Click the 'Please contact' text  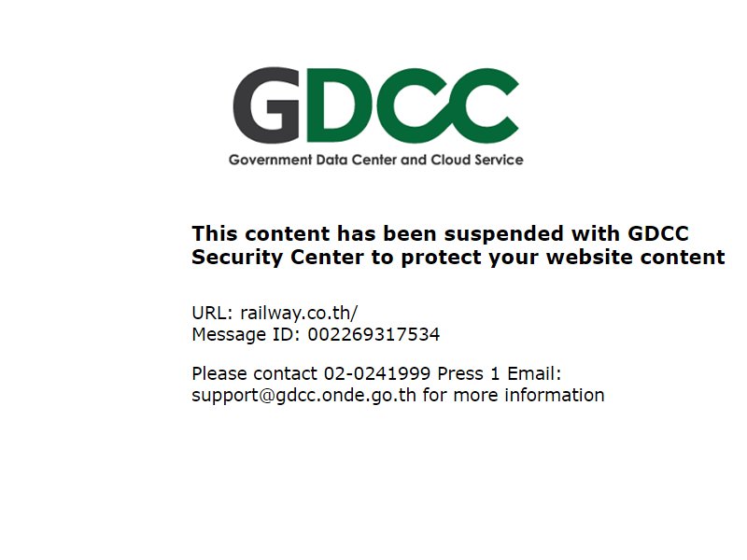tap(254, 374)
